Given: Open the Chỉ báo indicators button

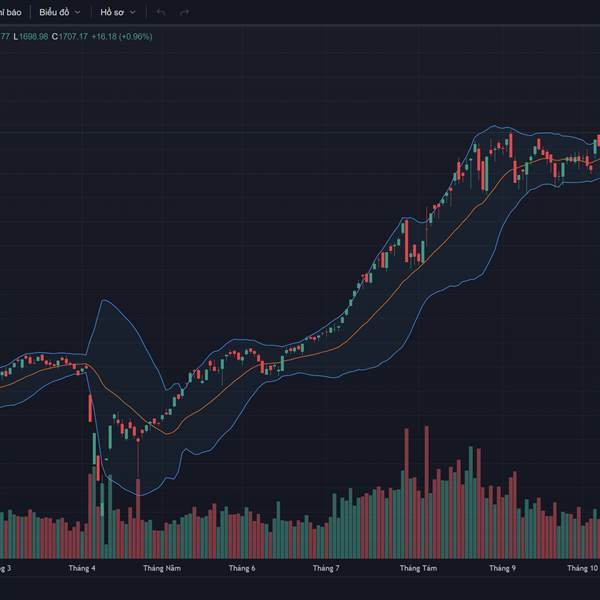Looking at the screenshot, I should 10,13.
